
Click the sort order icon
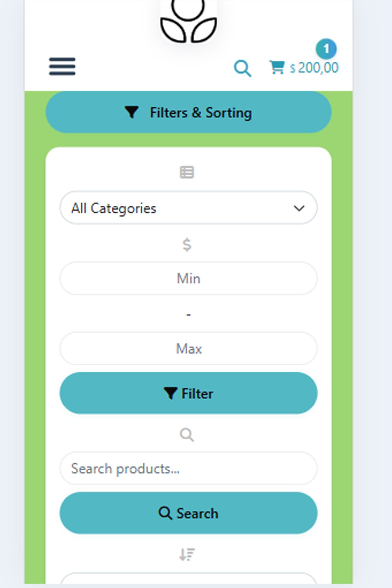point(187,554)
